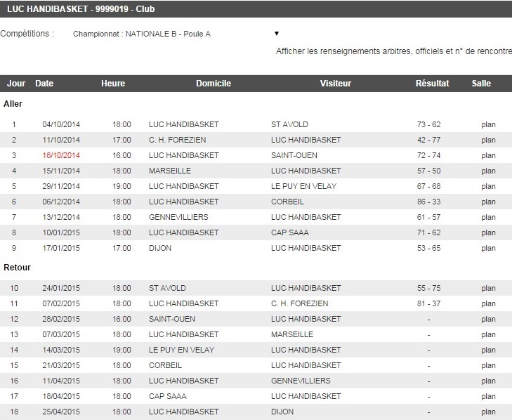This screenshot has width=512, height=420.
Task: Click visitor ST AVOLD in day 1
Action: [x=289, y=124]
